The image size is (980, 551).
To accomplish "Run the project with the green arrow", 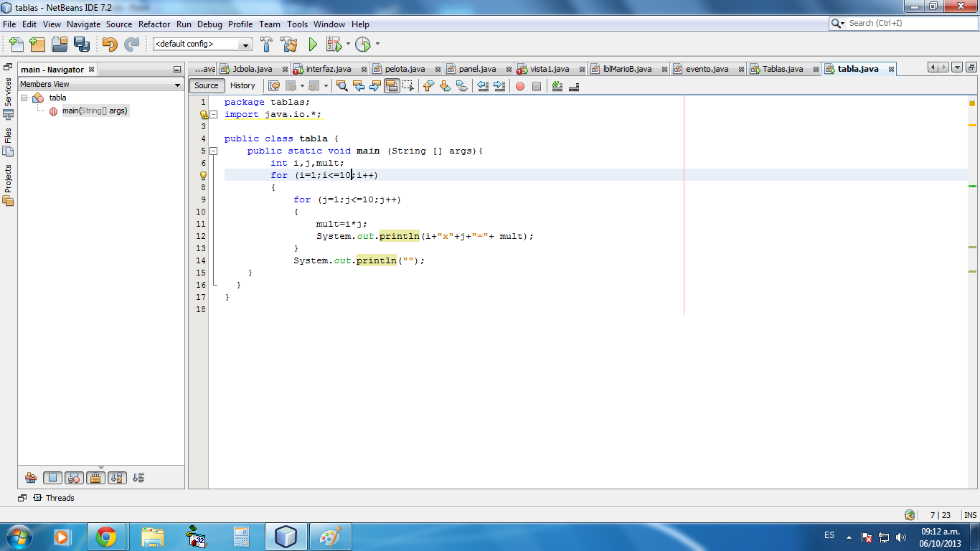I will coord(312,44).
